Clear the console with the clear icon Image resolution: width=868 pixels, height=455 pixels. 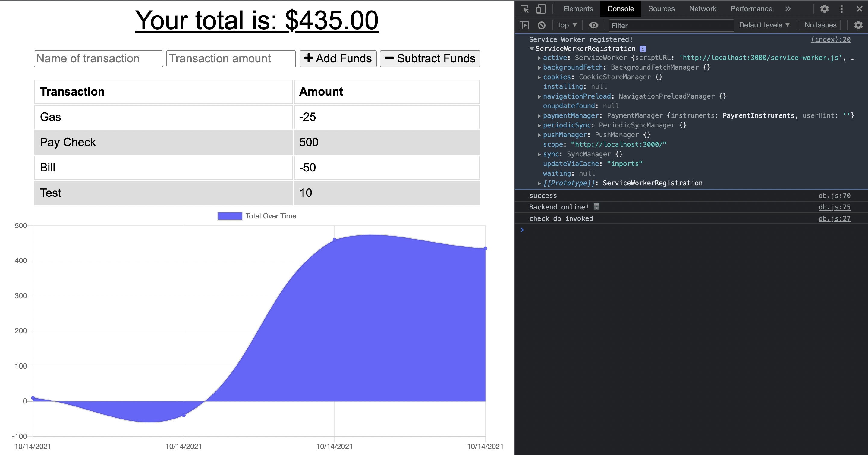coord(542,25)
